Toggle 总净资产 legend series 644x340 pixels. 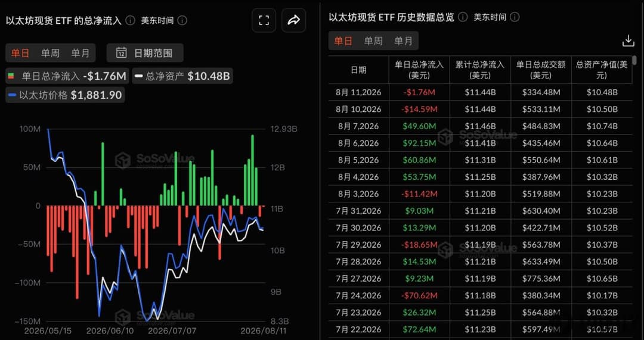coord(182,76)
